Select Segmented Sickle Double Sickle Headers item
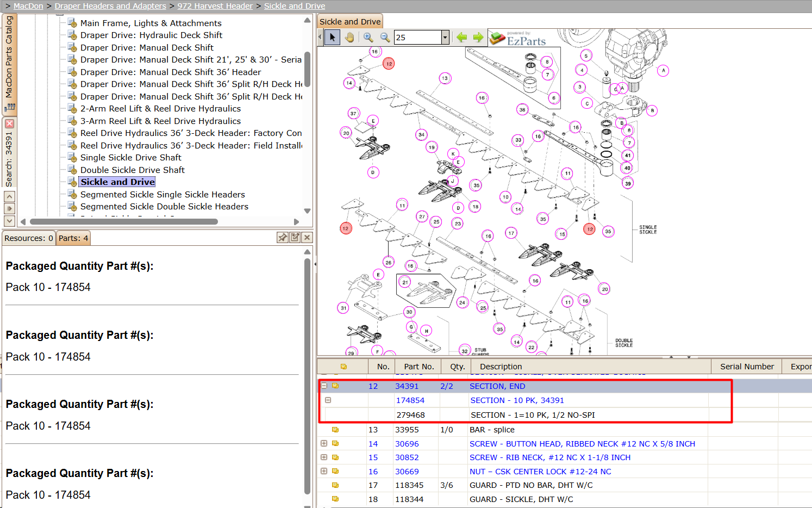The width and height of the screenshot is (812, 508). pos(164,207)
